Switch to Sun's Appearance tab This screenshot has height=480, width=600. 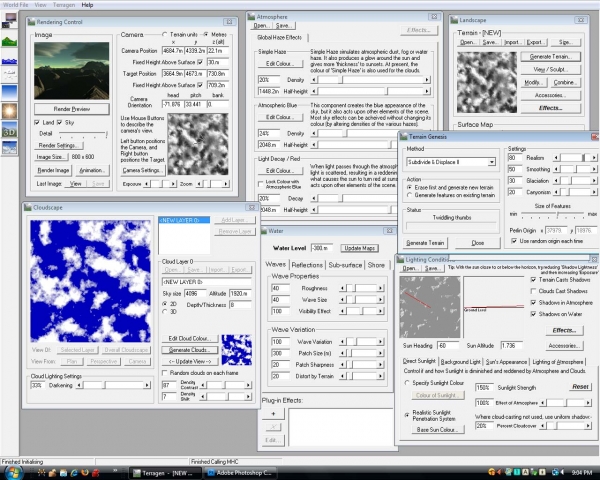(506, 362)
